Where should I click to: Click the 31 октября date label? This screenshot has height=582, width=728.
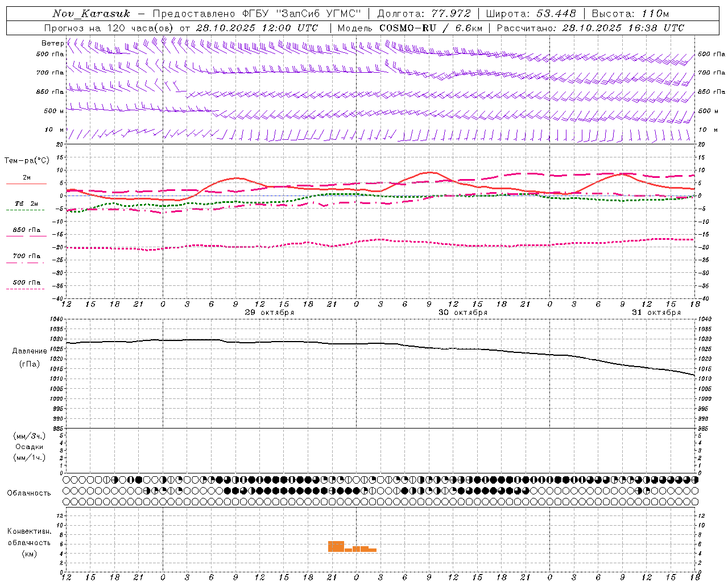click(x=656, y=313)
